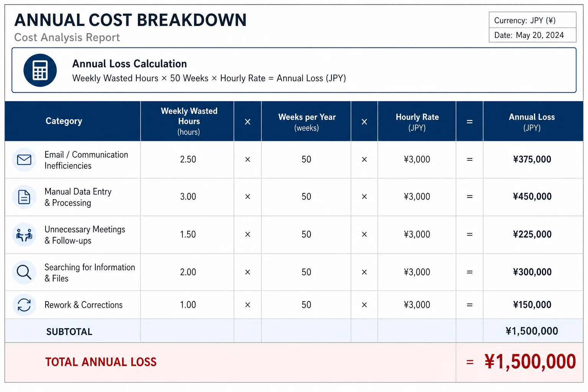Select the 3.00 weekly hours cell
Image resolution: width=588 pixels, height=392 pixels.
[x=188, y=197]
